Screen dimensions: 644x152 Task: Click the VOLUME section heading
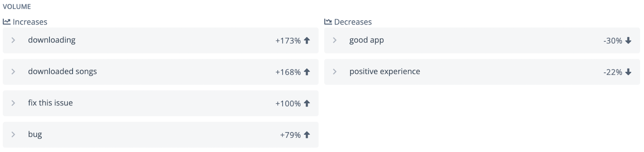[17, 6]
